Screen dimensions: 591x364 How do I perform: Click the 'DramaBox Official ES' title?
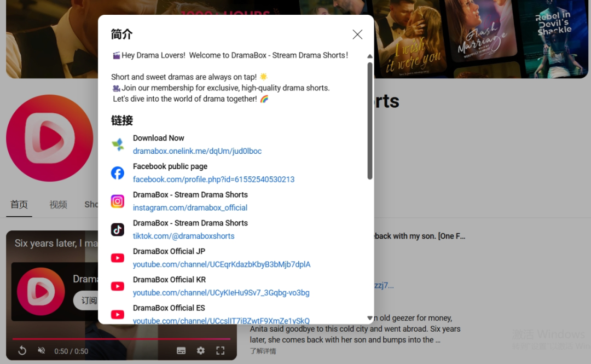point(169,308)
